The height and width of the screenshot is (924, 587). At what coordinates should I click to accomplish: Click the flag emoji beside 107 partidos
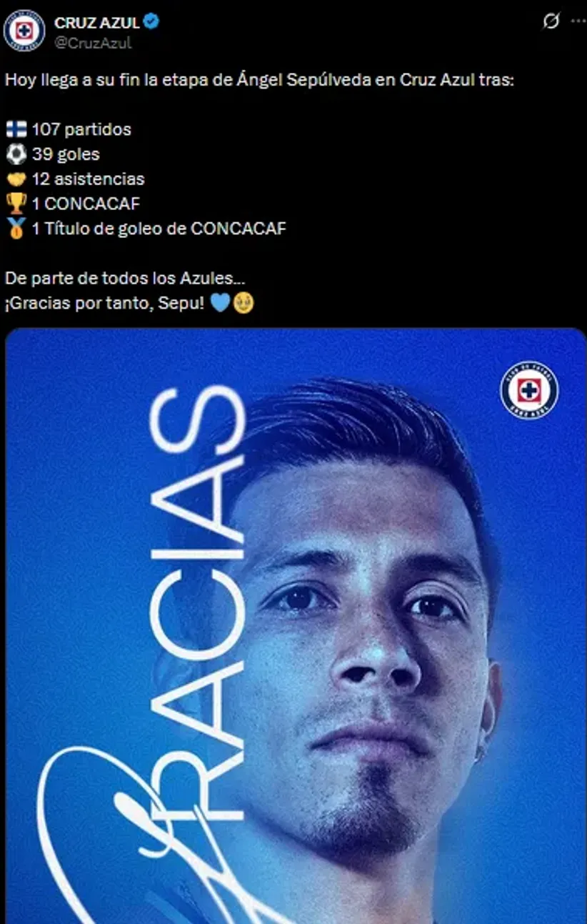pyautogui.click(x=16, y=129)
